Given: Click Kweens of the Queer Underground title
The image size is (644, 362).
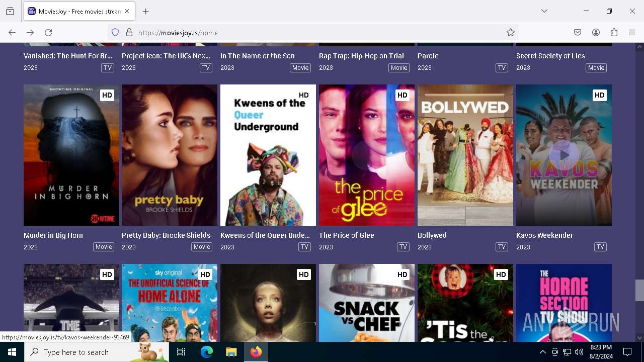Looking at the screenshot, I should (265, 235).
